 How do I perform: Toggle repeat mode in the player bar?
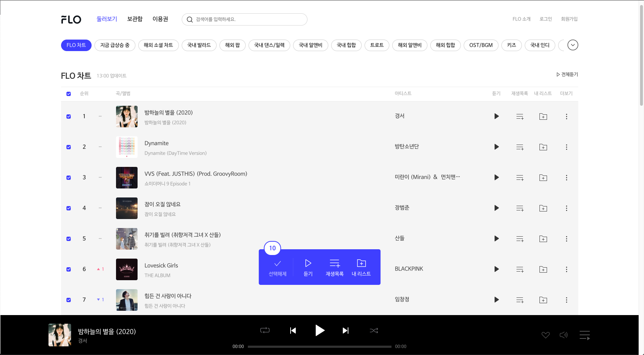click(265, 330)
